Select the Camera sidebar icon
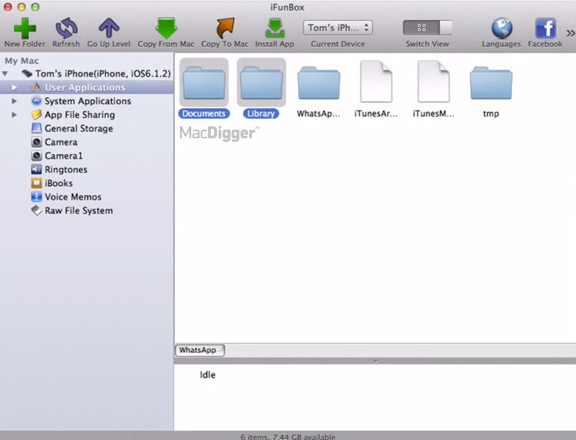 pos(36,142)
